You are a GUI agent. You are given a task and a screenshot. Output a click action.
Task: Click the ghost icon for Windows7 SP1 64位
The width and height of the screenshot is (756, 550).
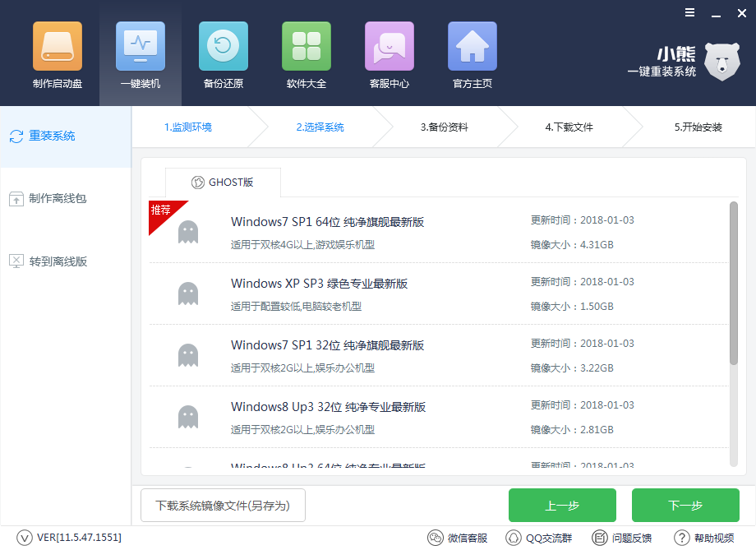pyautogui.click(x=188, y=232)
